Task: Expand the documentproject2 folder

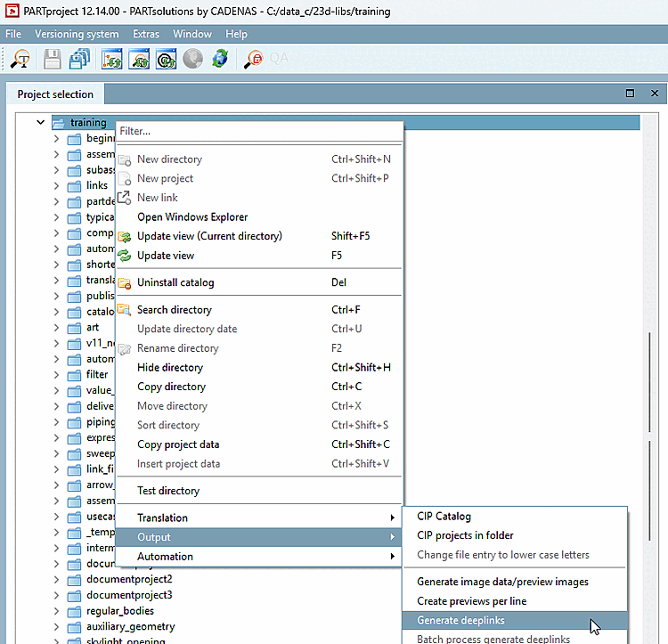Action: coord(56,579)
